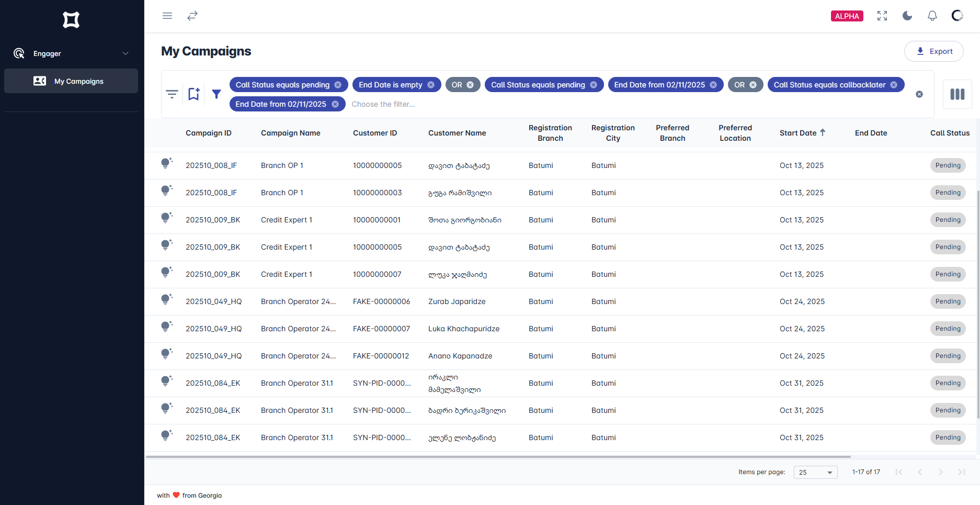The width and height of the screenshot is (980, 505).
Task: Click lightbulb icon for Zurab Japaridze row
Action: 167,300
